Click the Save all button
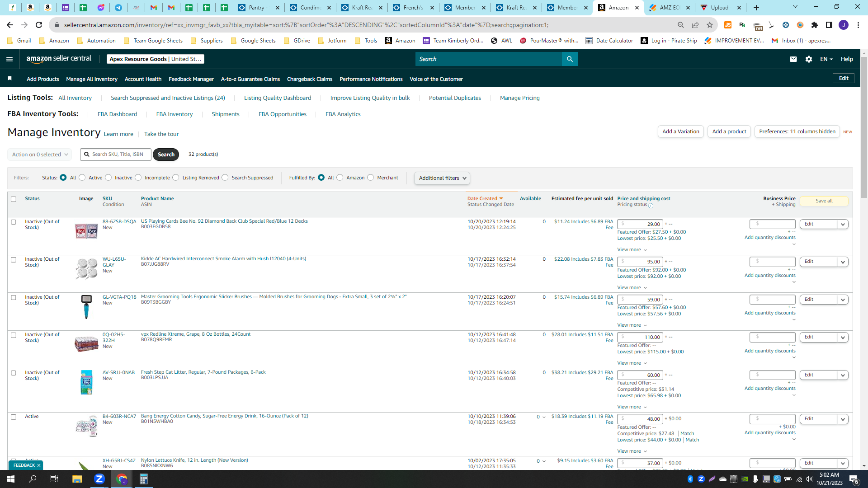The image size is (868, 488). pos(824,201)
